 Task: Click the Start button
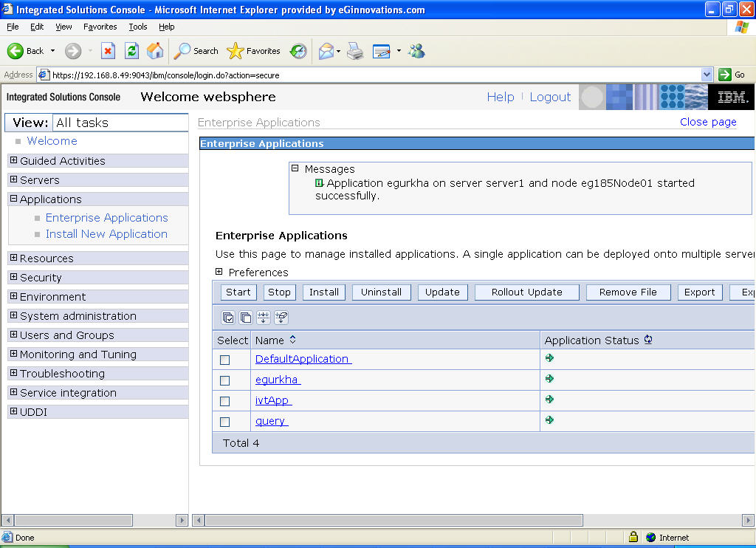pyautogui.click(x=238, y=292)
